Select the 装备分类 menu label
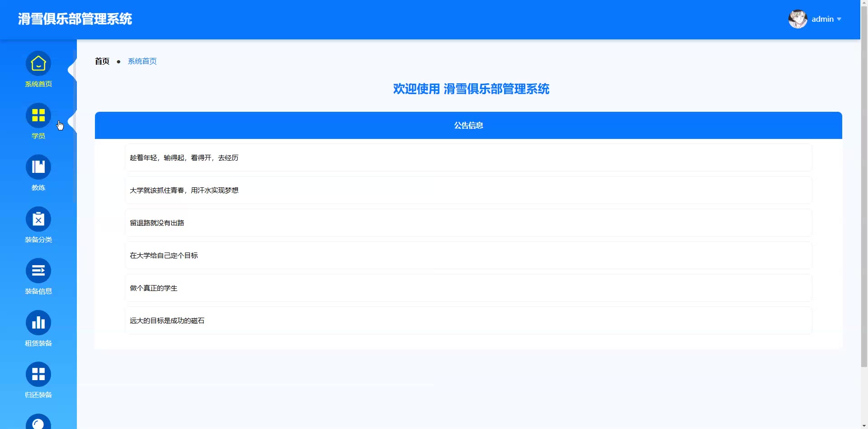The height and width of the screenshot is (429, 868). tap(38, 239)
